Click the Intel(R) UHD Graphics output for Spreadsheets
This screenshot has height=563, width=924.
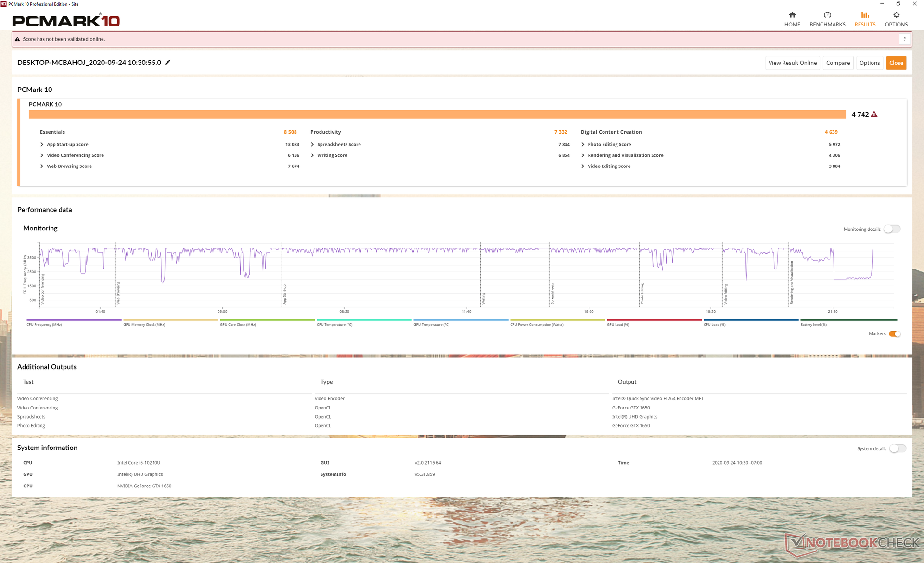point(634,417)
